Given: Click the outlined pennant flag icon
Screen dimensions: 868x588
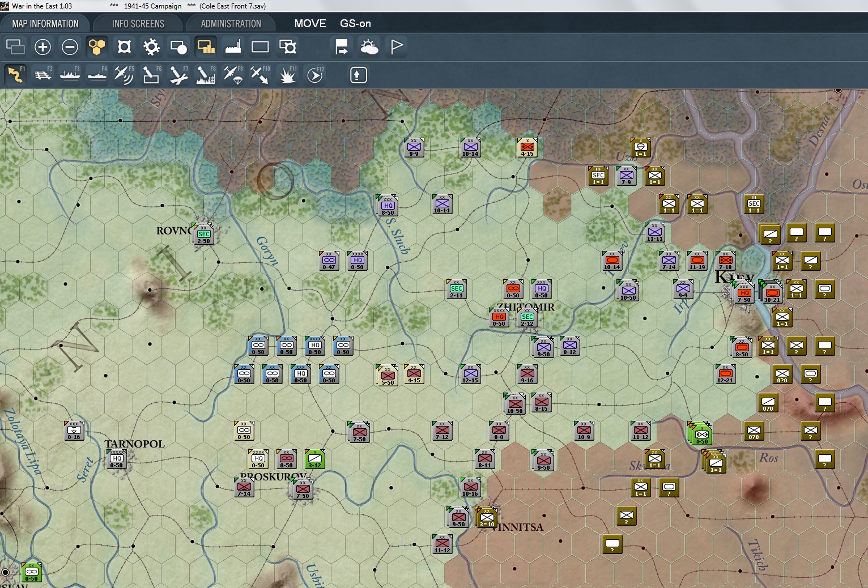Looking at the screenshot, I should pos(396,46).
